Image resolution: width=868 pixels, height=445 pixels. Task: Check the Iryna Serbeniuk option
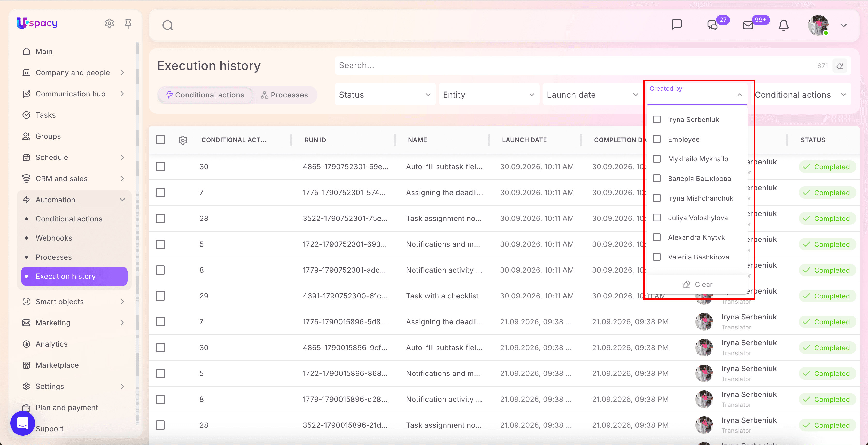click(x=657, y=120)
